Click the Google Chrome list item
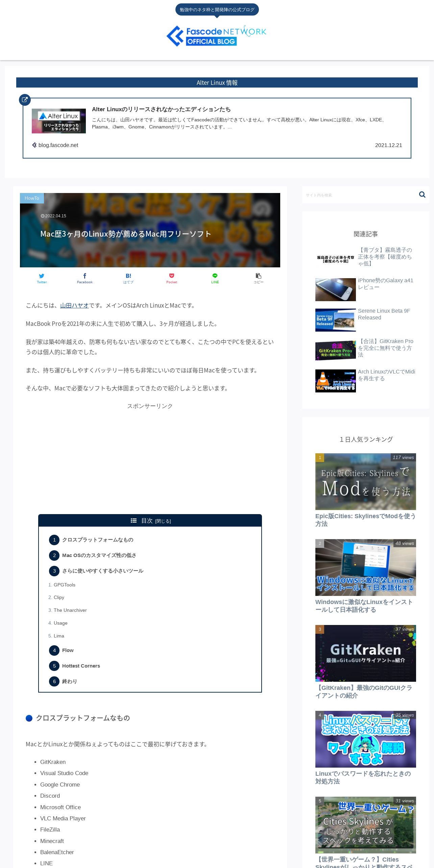The width and height of the screenshot is (434, 868). click(60, 785)
